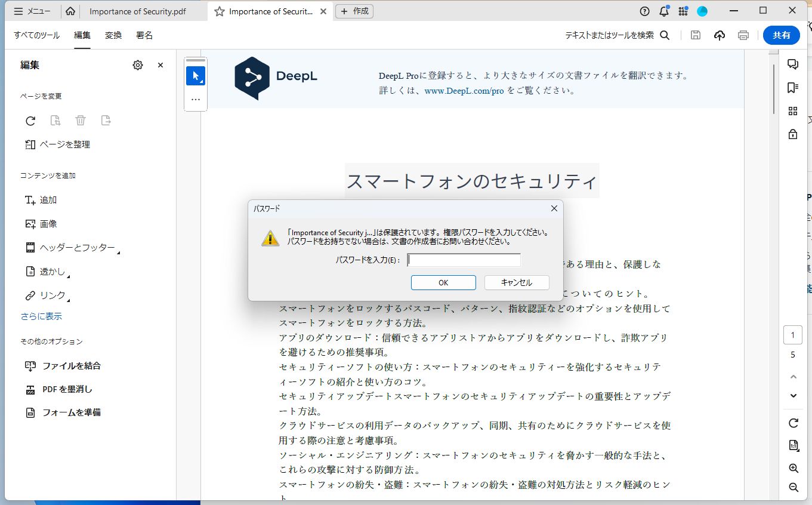Open the page thumbnails panel icon
The width and height of the screenshot is (812, 505).
[793, 110]
